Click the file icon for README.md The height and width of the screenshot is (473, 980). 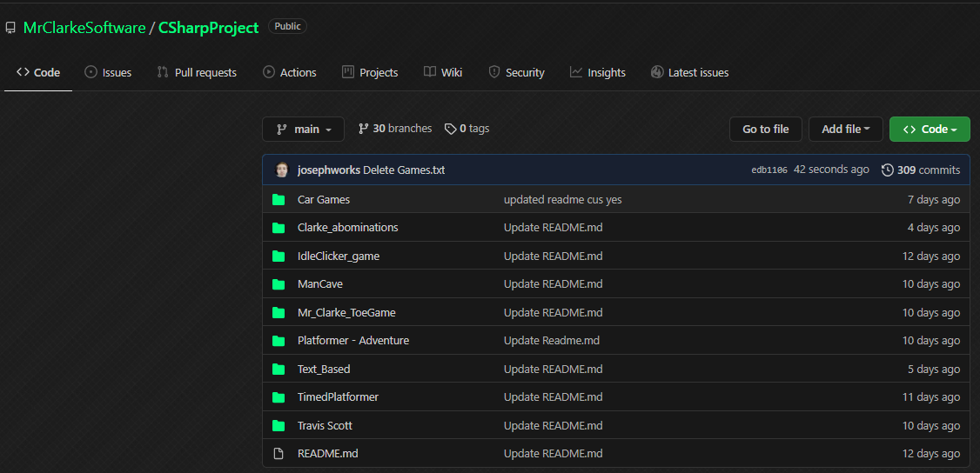[279, 454]
